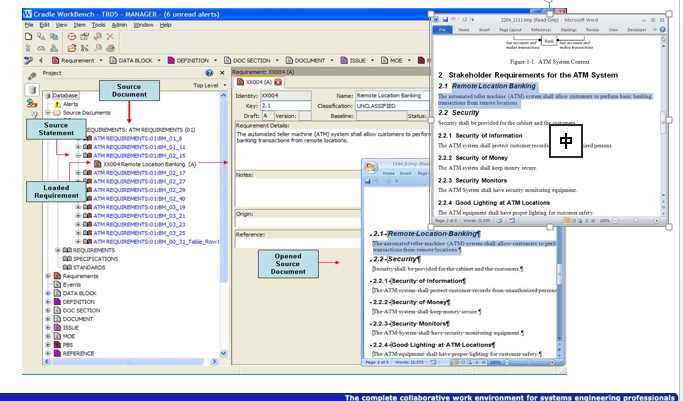
Task: Click the quick access blue arrow icon
Action: [28, 60]
